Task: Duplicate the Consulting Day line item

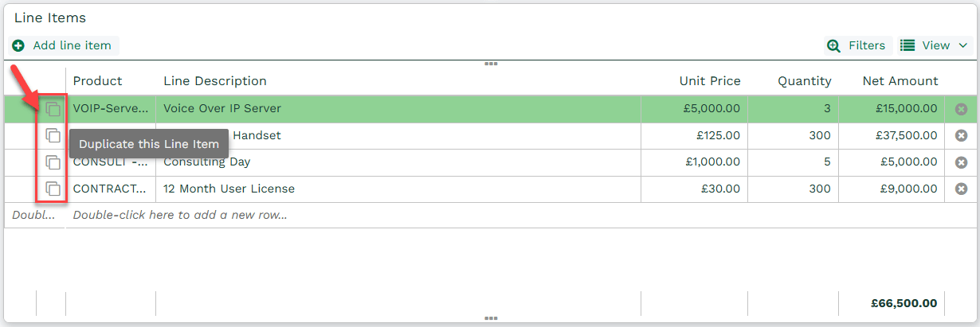Action: [x=53, y=162]
